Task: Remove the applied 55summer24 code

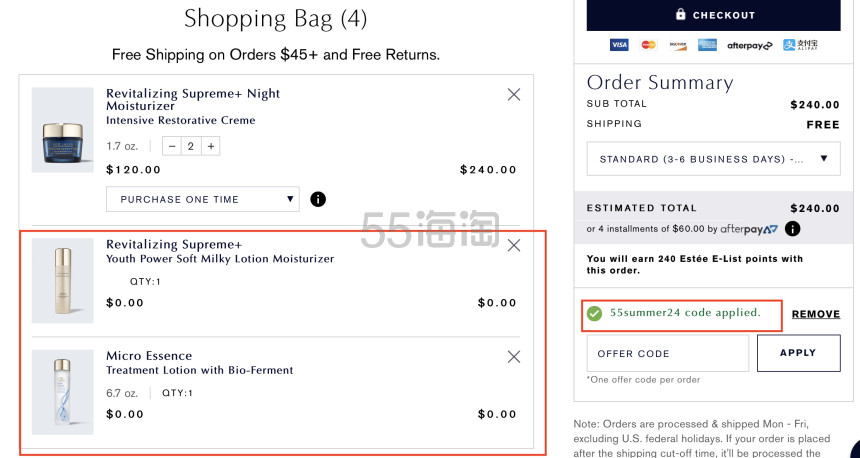Action: point(816,314)
